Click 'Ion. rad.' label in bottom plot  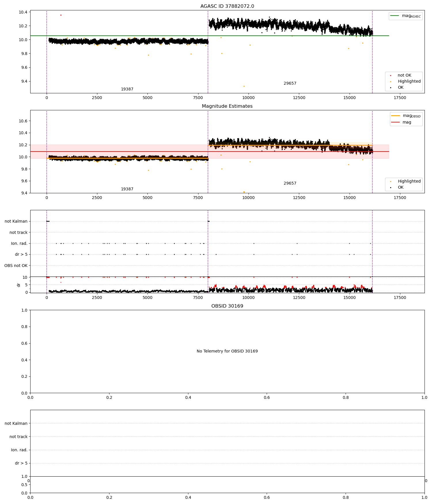(x=19, y=450)
